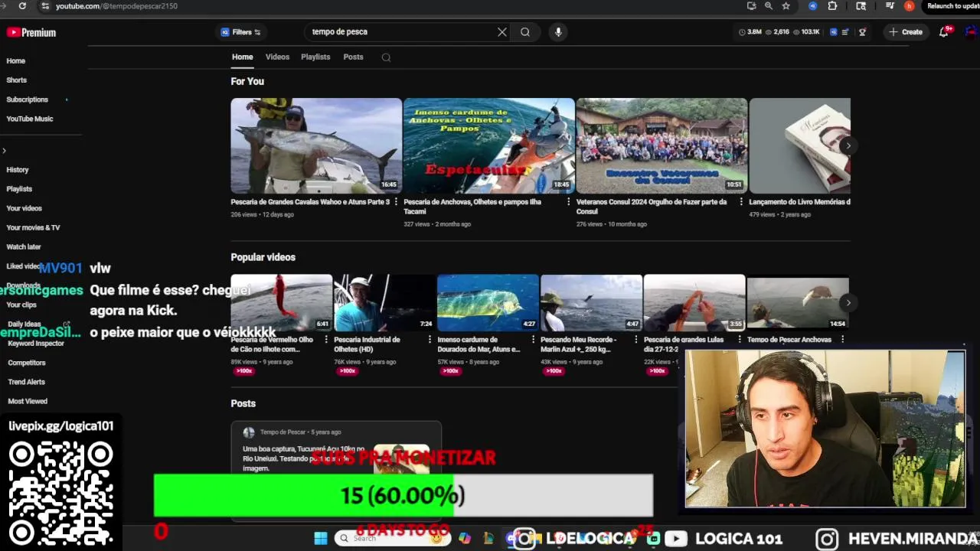
Task: Click the blue extension icon in the browser toolbar
Action: pyautogui.click(x=812, y=6)
